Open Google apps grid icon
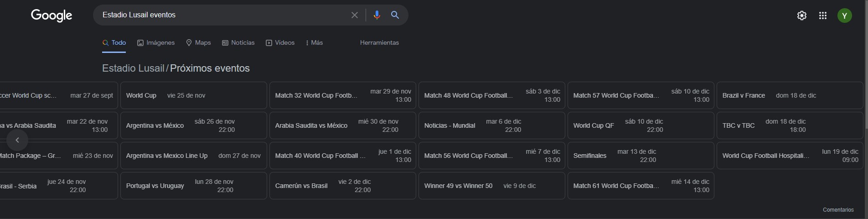This screenshot has width=868, height=219. (822, 16)
